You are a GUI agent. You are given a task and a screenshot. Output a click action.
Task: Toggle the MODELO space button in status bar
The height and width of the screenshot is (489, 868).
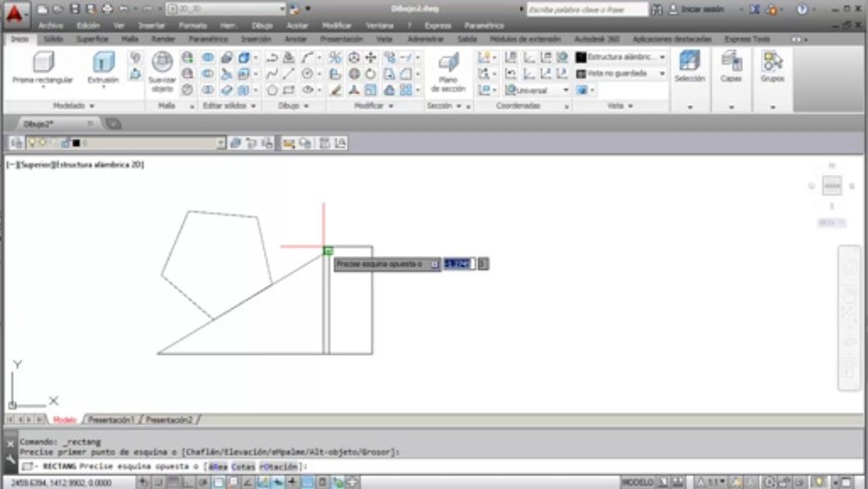click(637, 482)
